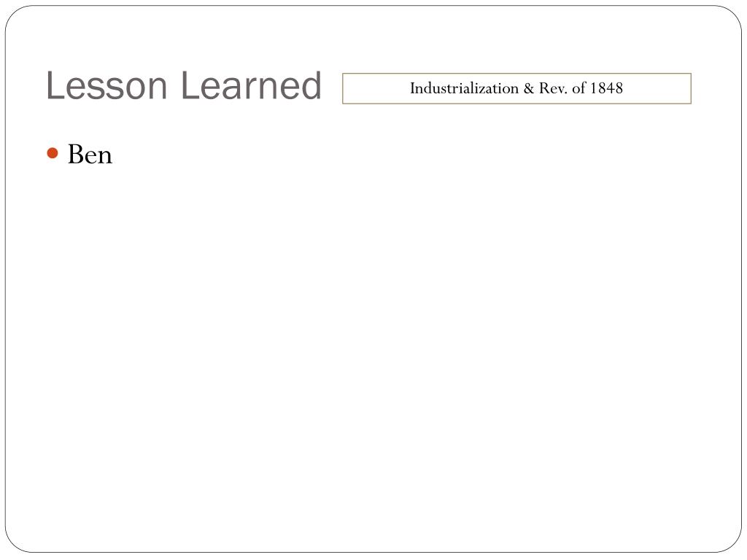Click 'Rev.' inside the bordered box
Viewport: 747px width, 560px height.
pos(553,88)
